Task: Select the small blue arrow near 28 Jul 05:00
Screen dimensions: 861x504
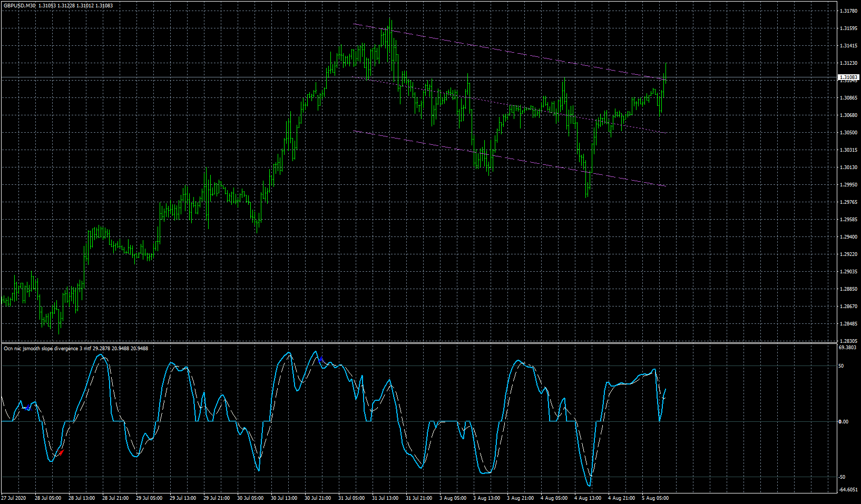Action: tap(28, 408)
